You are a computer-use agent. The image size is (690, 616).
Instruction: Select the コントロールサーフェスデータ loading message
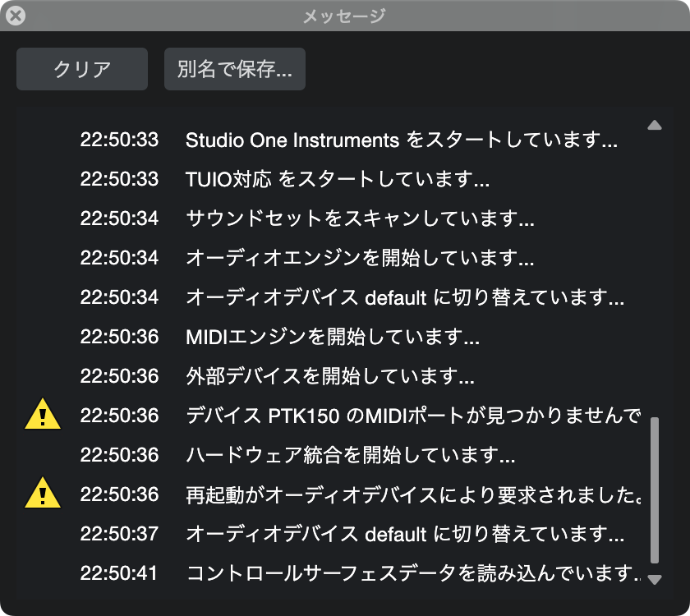point(412,573)
